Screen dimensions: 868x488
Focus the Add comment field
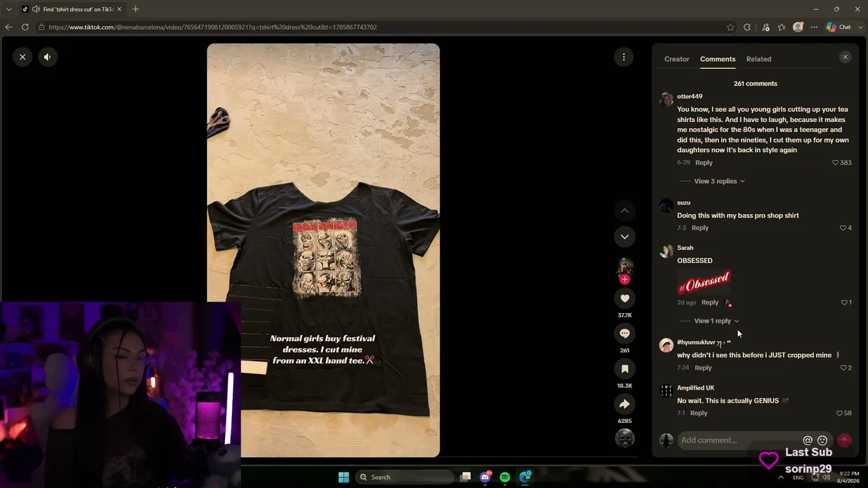[x=739, y=441]
